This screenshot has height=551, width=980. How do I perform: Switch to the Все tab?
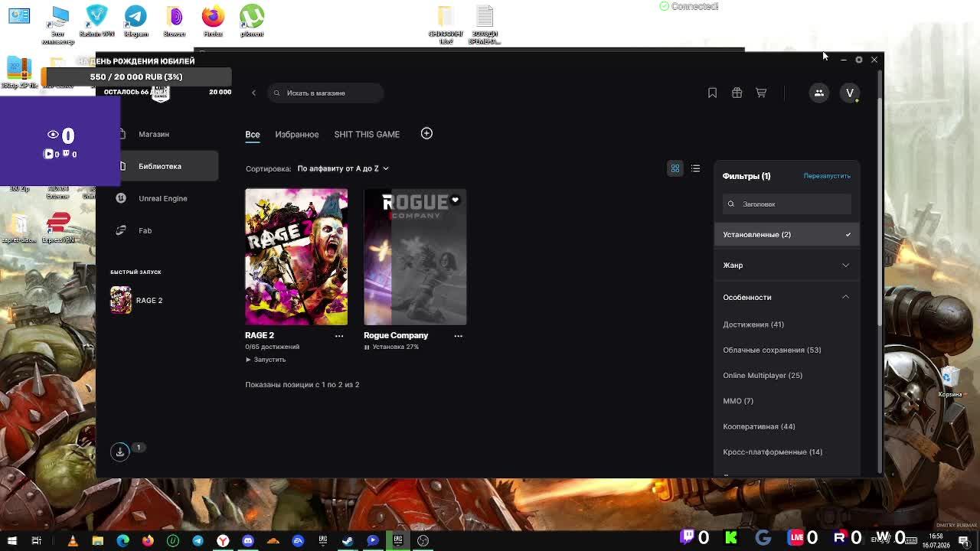click(253, 134)
